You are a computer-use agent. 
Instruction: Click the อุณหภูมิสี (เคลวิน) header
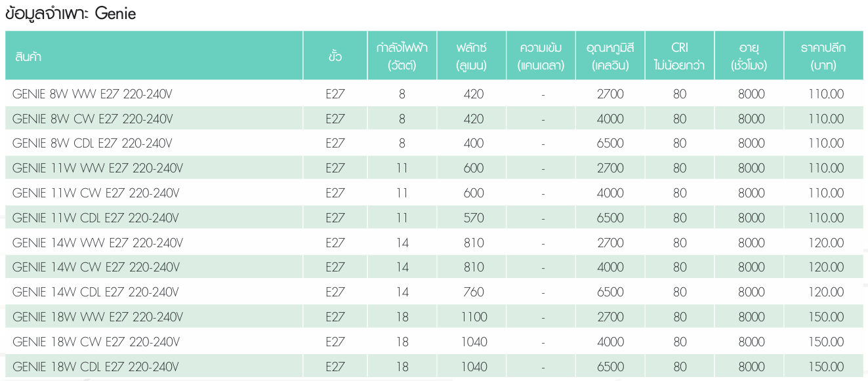pos(610,56)
